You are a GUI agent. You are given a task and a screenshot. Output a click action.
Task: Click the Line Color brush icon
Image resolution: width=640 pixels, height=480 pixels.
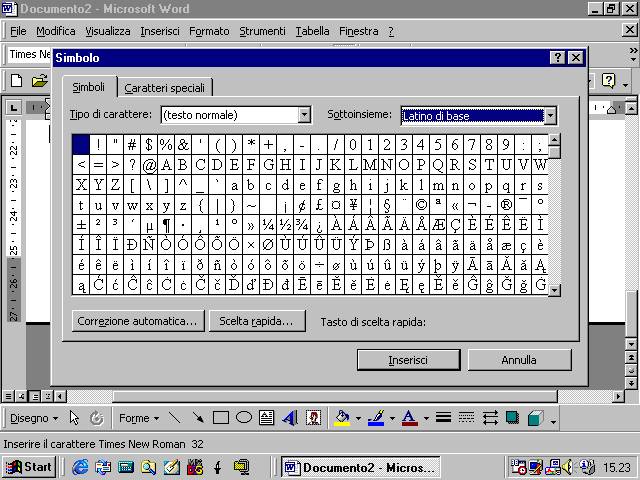(376, 418)
